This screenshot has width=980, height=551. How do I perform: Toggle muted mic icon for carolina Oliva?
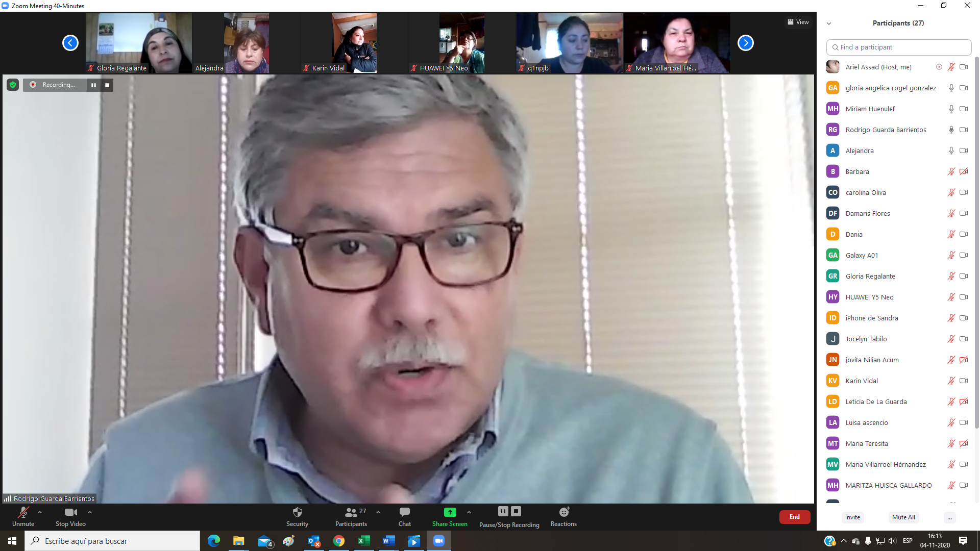951,192
